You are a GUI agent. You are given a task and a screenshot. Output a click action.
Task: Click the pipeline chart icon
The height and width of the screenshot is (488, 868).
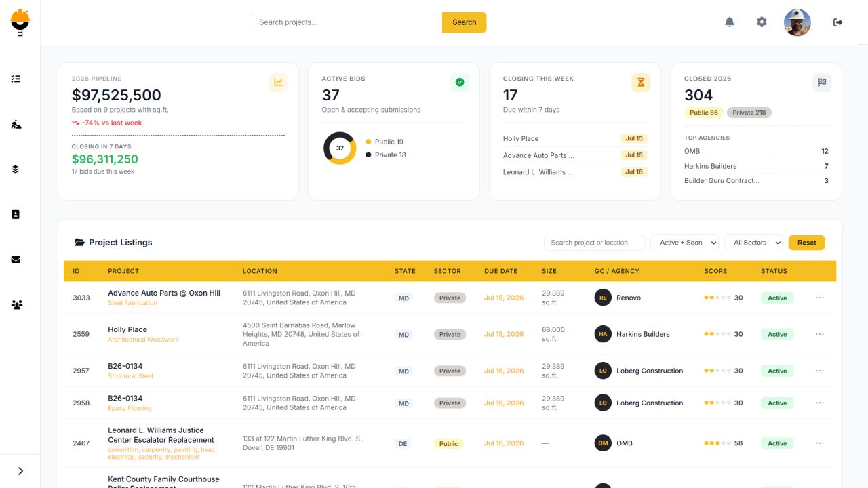[x=279, y=83]
